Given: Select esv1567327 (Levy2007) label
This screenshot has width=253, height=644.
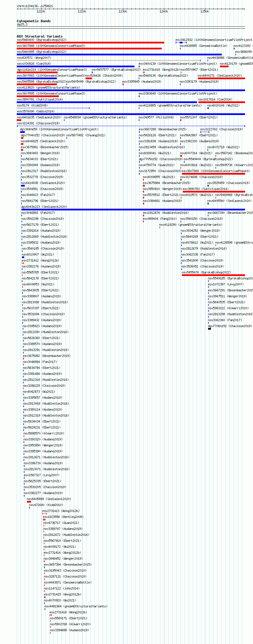Looking at the screenshot, I should [41, 475].
